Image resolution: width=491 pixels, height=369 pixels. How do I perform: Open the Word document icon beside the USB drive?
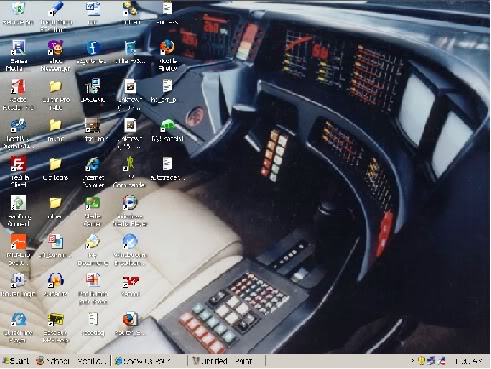pyautogui.click(x=93, y=8)
